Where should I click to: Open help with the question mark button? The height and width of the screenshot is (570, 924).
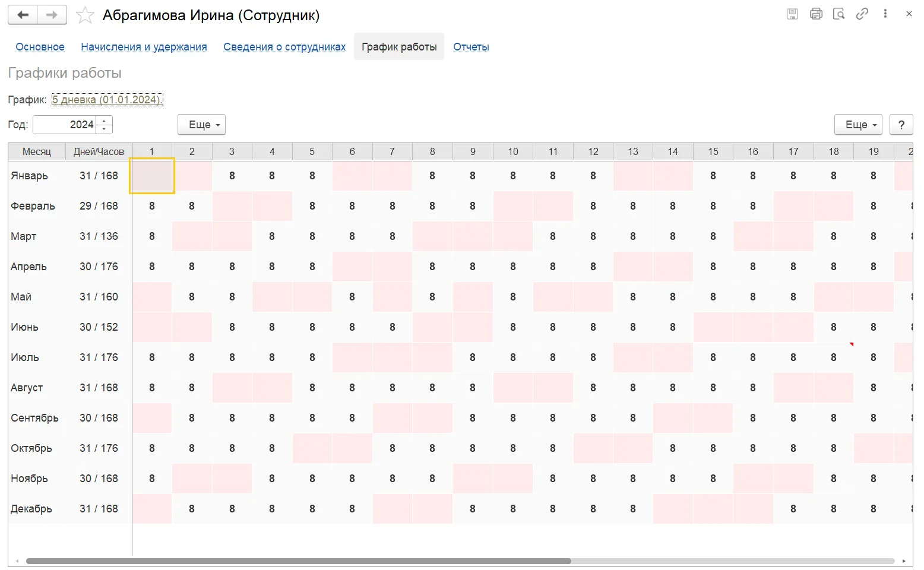click(901, 125)
